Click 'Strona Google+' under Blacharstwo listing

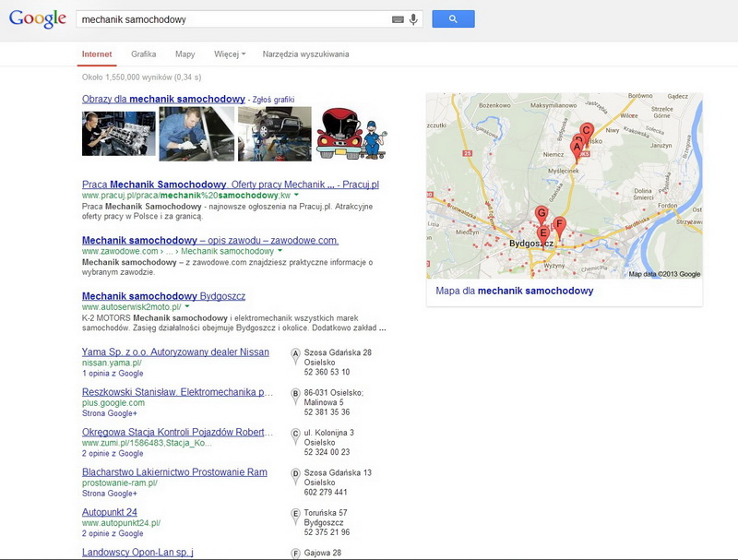coord(109,494)
